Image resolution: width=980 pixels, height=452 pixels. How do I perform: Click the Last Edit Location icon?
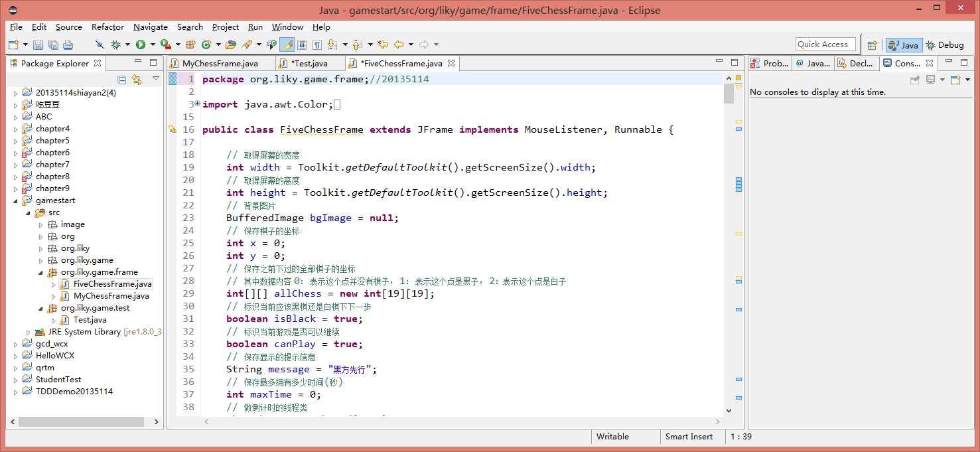(x=383, y=44)
